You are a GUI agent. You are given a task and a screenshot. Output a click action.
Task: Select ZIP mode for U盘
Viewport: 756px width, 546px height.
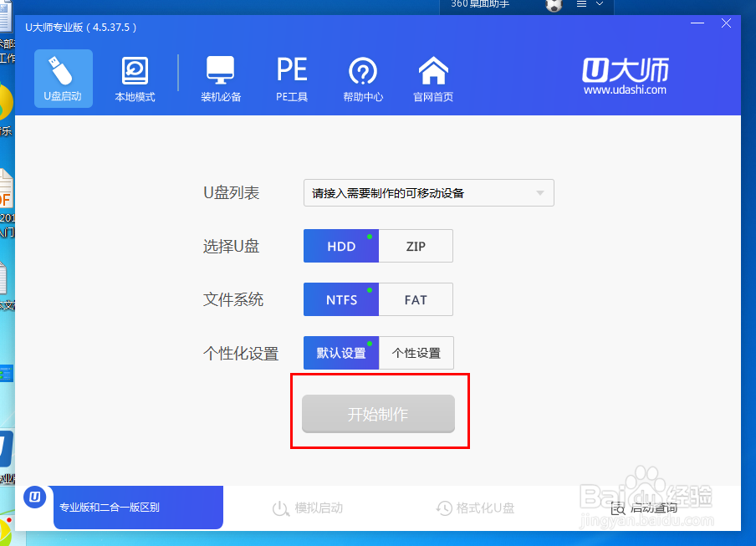pyautogui.click(x=416, y=246)
